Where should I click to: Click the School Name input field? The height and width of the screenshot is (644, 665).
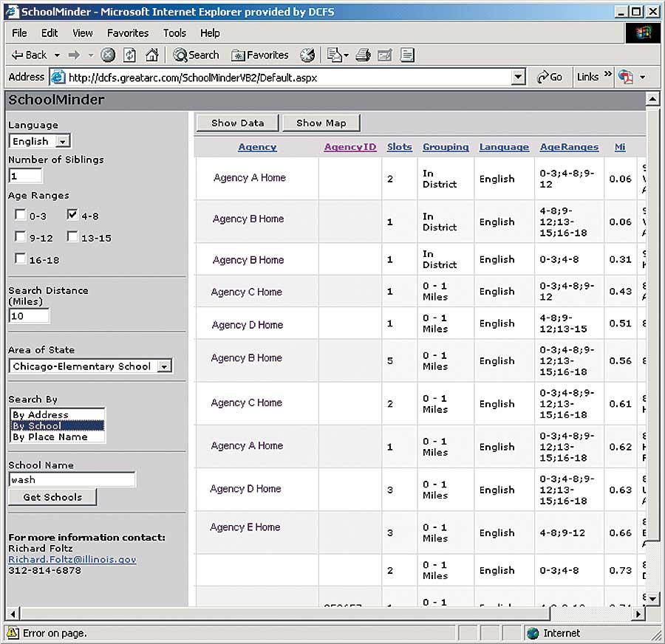pyautogui.click(x=72, y=479)
